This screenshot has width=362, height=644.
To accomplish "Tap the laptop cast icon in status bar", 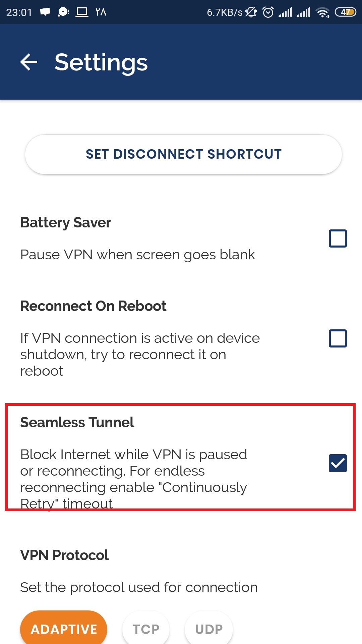I will click(x=82, y=12).
